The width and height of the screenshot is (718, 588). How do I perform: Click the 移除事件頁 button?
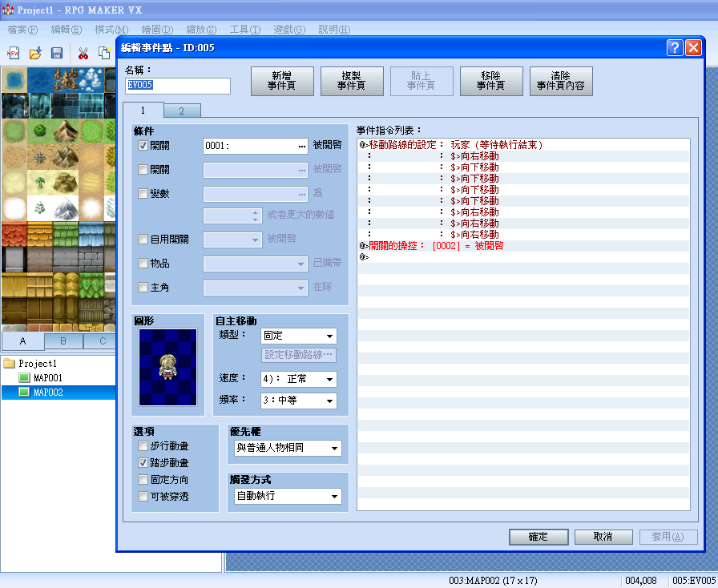[x=491, y=81]
